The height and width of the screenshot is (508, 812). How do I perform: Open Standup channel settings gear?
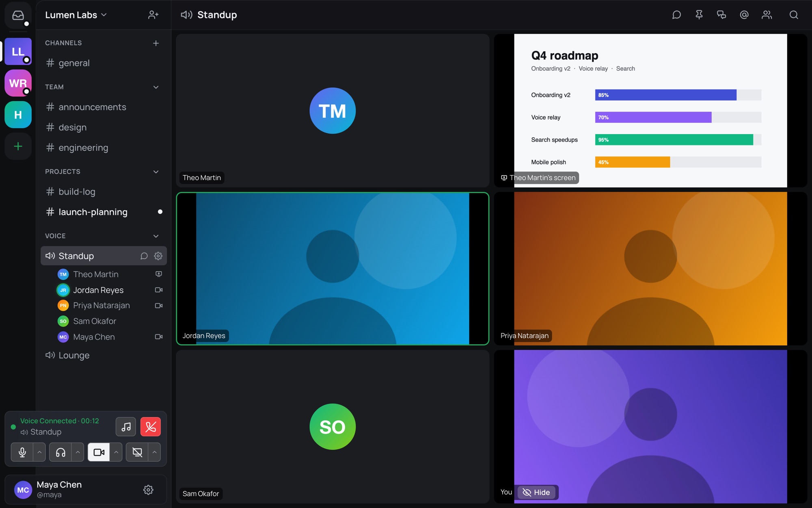tap(158, 256)
